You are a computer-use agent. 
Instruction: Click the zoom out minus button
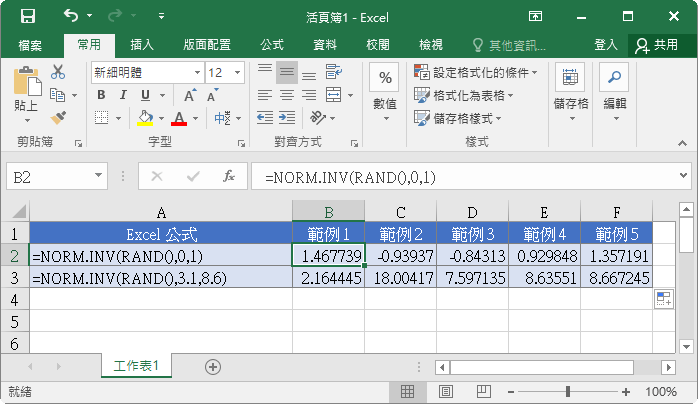(511, 392)
